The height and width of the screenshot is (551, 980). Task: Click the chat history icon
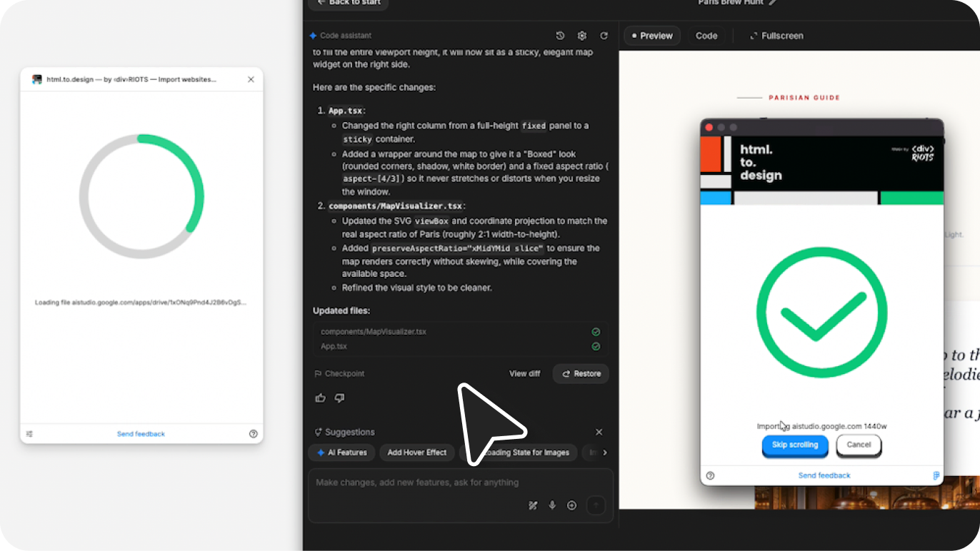coord(560,35)
